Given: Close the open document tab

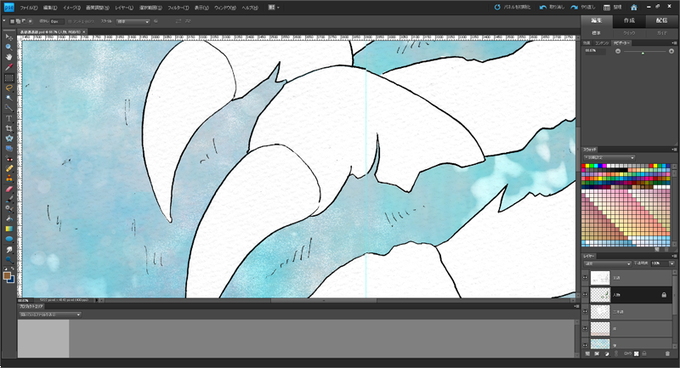Looking at the screenshot, I should 85,32.
